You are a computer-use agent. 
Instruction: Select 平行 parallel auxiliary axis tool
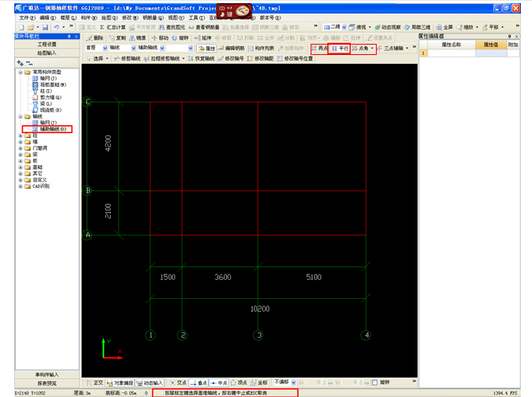[340, 48]
